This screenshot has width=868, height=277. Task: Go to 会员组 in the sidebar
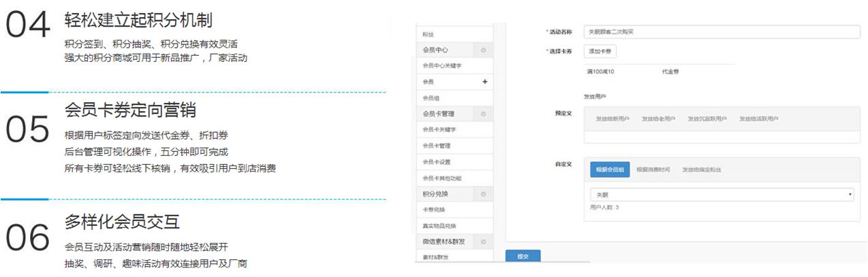(x=431, y=98)
